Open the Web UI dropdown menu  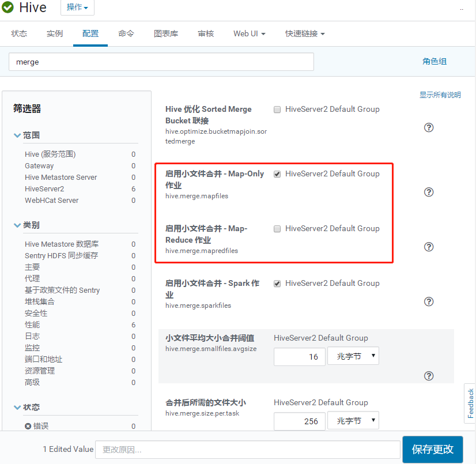(249, 33)
